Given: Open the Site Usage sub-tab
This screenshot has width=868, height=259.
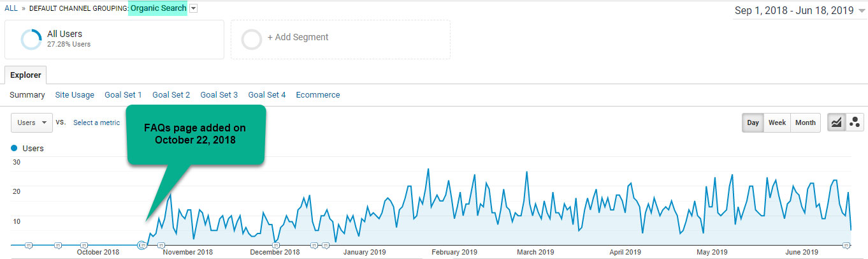Looking at the screenshot, I should [x=75, y=95].
